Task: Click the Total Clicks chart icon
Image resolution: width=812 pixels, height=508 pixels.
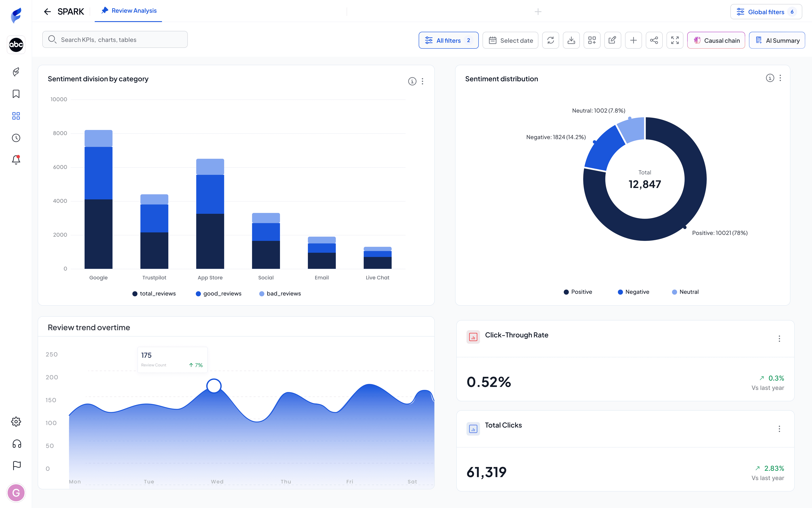Action: [x=473, y=429]
